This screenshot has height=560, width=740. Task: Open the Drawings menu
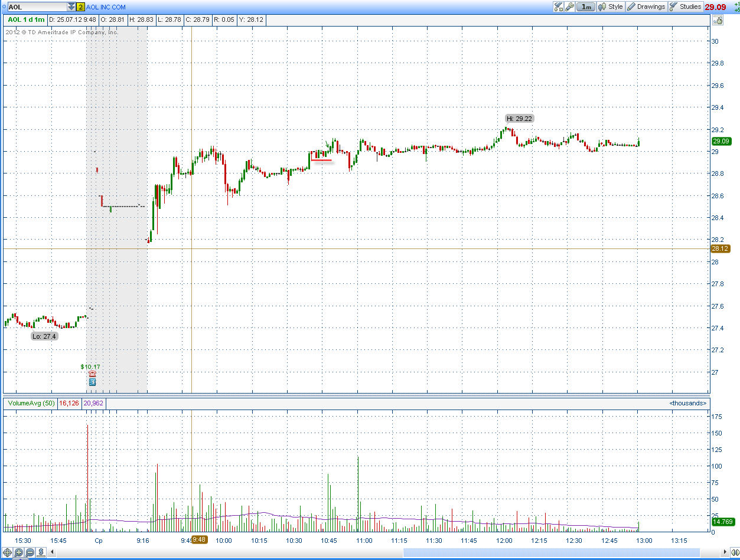tap(646, 7)
